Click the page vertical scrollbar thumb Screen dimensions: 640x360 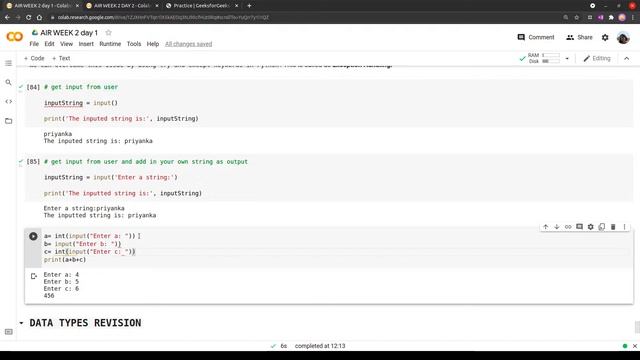tap(637, 327)
